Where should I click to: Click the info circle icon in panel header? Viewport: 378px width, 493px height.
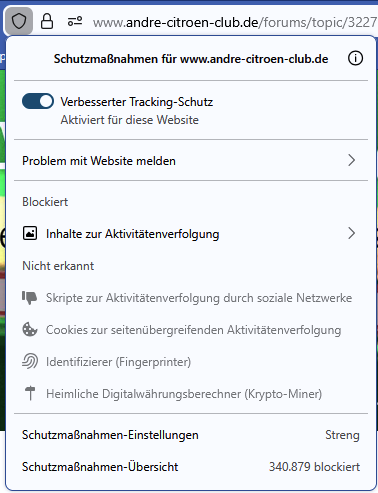coord(355,59)
